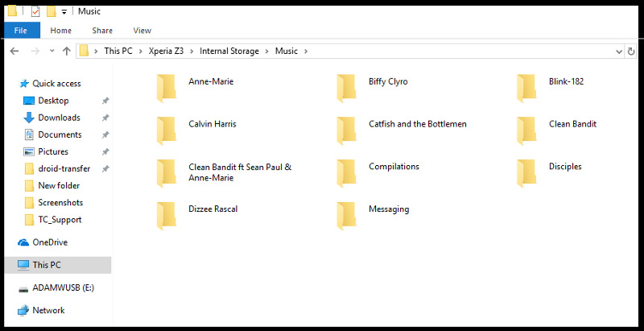Screen dimensions: 644x331
Task: Select This PC in navigation pane
Action: (x=57, y=265)
